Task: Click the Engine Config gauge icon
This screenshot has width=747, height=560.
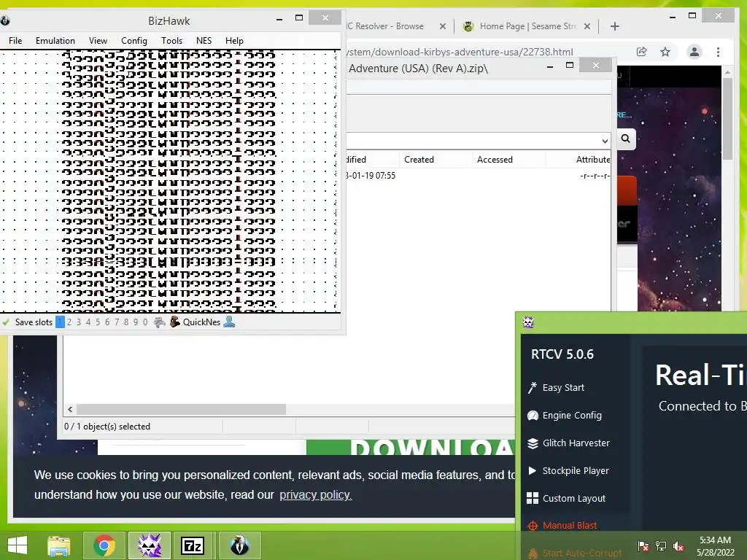Action: [533, 415]
